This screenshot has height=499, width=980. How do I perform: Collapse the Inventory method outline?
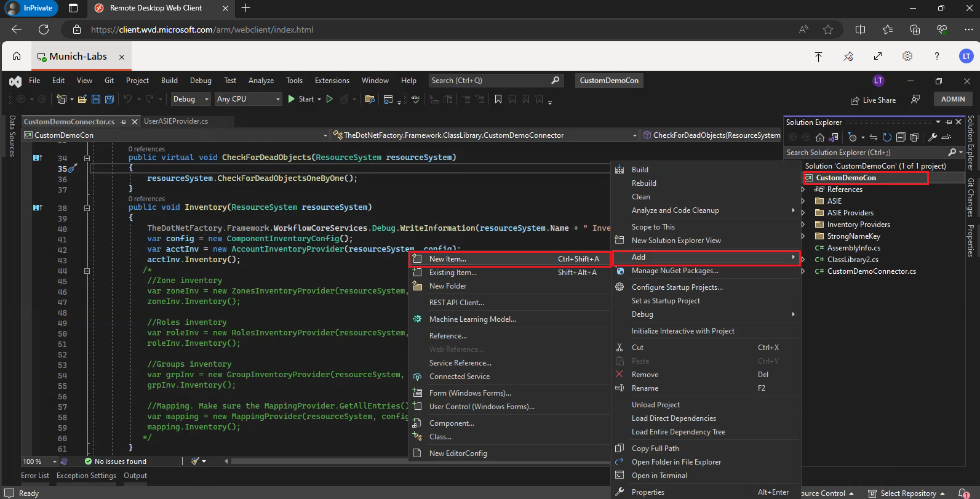coord(87,208)
